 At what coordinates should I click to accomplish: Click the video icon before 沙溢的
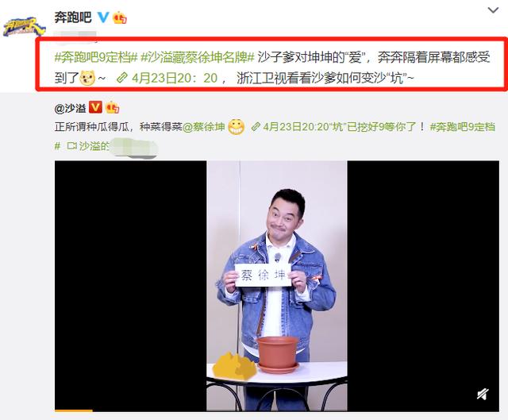(71, 146)
